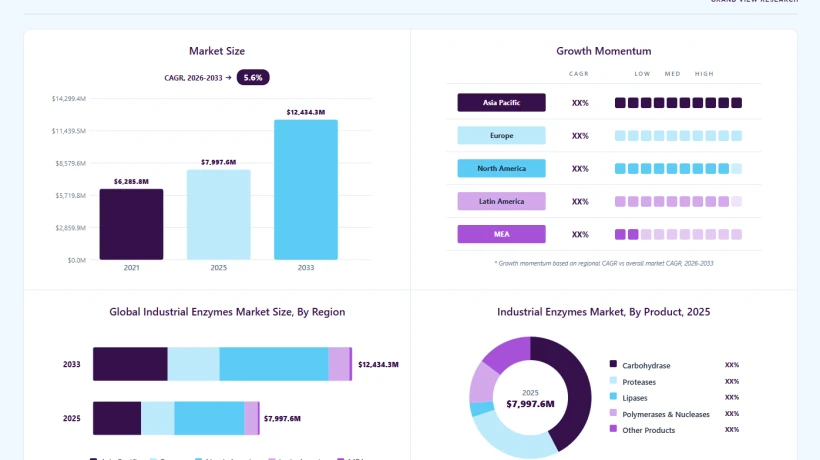Click the Other Products legend swatch
This screenshot has width=820, height=460.
point(613,429)
